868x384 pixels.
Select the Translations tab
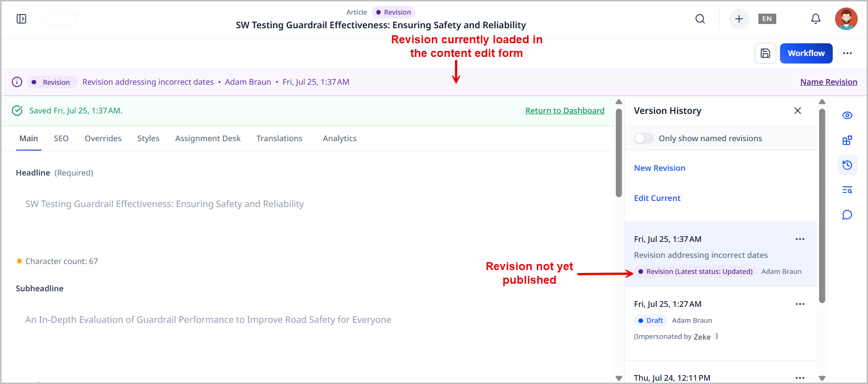279,138
